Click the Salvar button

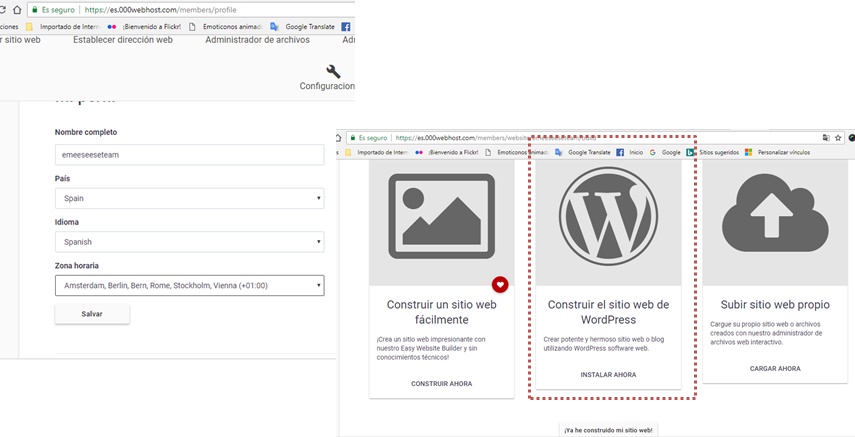pyautogui.click(x=92, y=314)
